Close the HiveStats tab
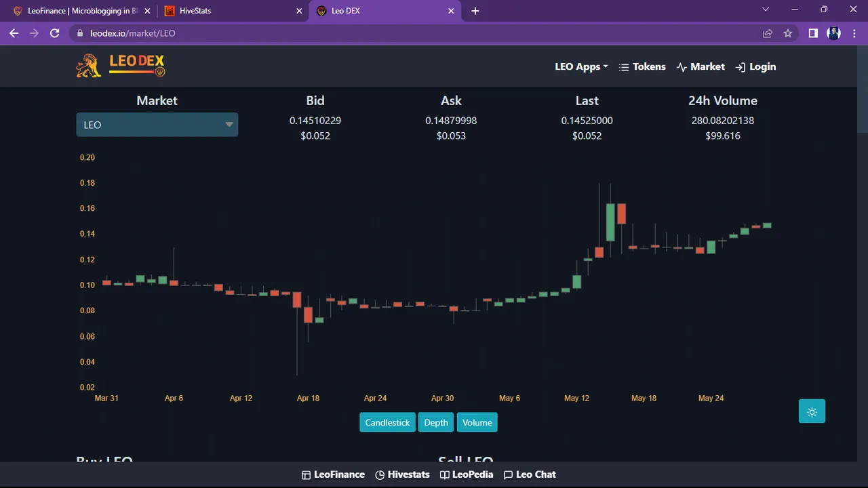The width and height of the screenshot is (868, 488). pos(300,11)
